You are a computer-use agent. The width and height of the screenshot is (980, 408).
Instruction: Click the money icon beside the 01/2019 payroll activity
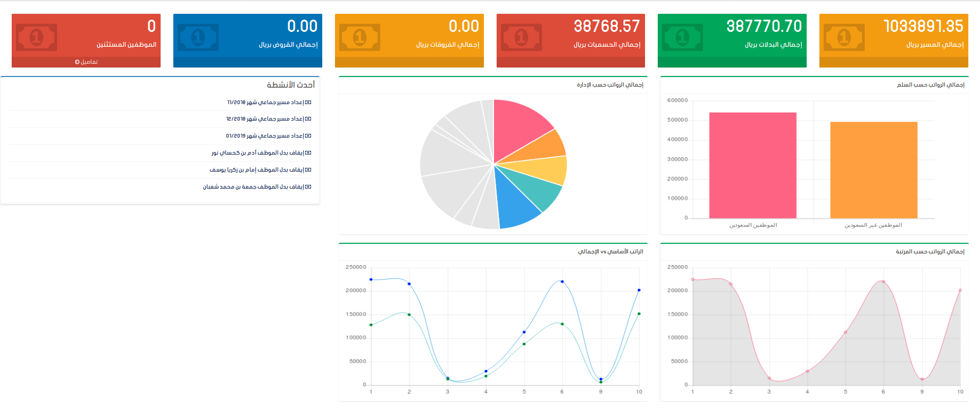308,136
